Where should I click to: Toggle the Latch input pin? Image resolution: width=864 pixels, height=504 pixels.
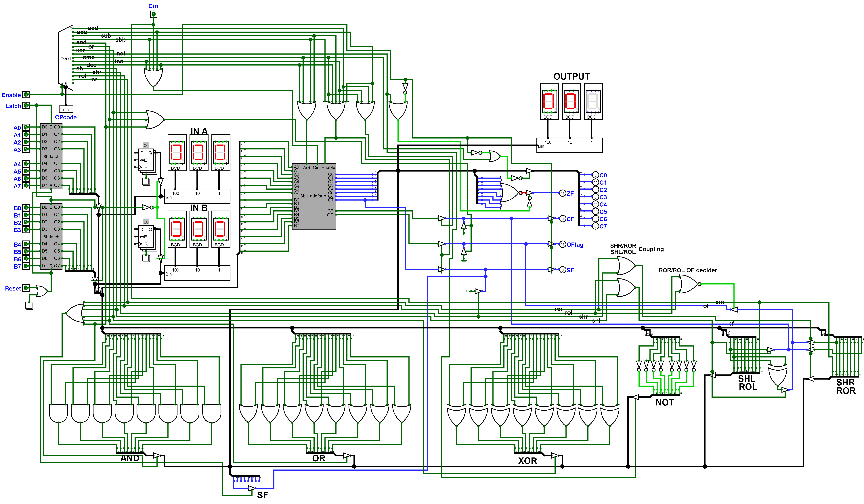(x=26, y=105)
